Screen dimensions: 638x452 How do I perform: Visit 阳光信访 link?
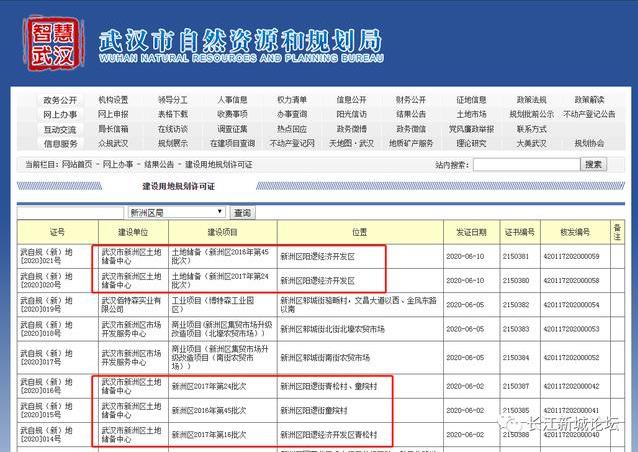(x=351, y=114)
